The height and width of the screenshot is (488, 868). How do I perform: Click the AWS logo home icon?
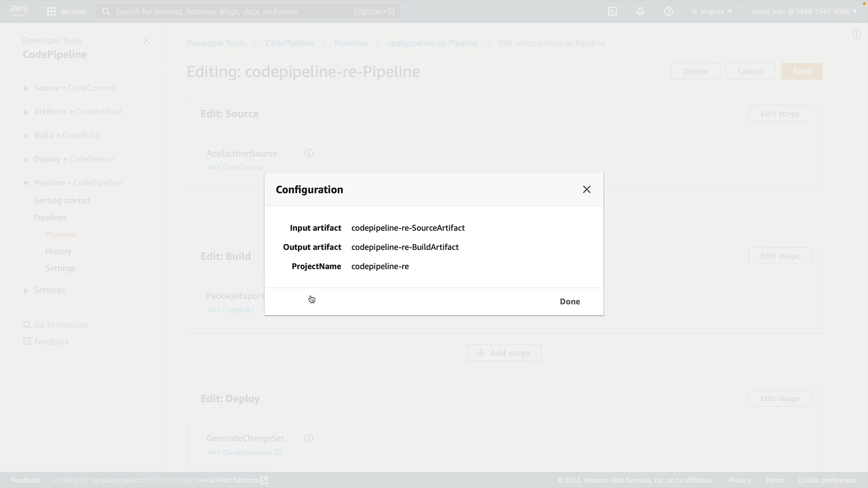pyautogui.click(x=19, y=11)
